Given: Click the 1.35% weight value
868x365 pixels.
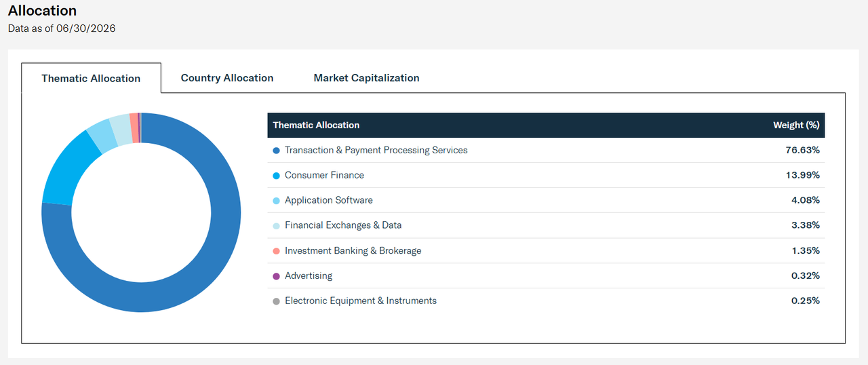Looking at the screenshot, I should click(x=806, y=250).
